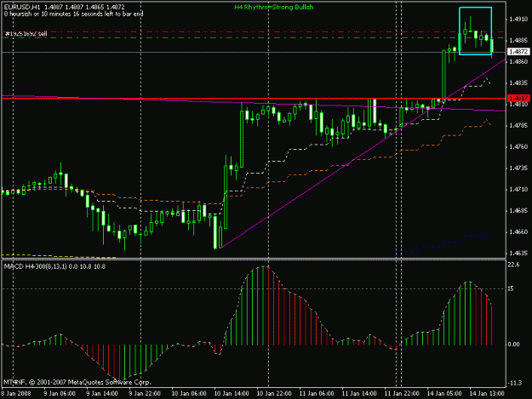The image size is (532, 399).
Task: Select the 'H4 Rhythm=Strong Bullish' label
Action: [274, 7]
